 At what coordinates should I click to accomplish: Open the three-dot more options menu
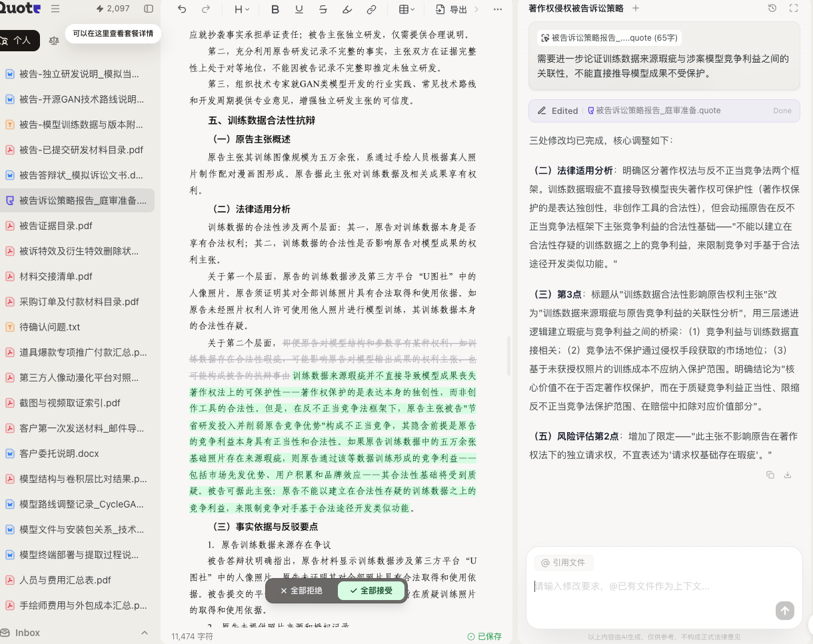click(497, 9)
